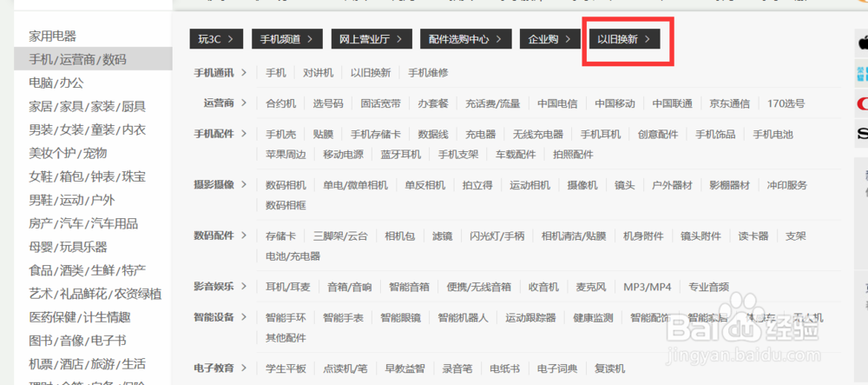868x385 pixels.
Task: Expand the 影音娱乐 section heading
Action: pyautogui.click(x=220, y=287)
